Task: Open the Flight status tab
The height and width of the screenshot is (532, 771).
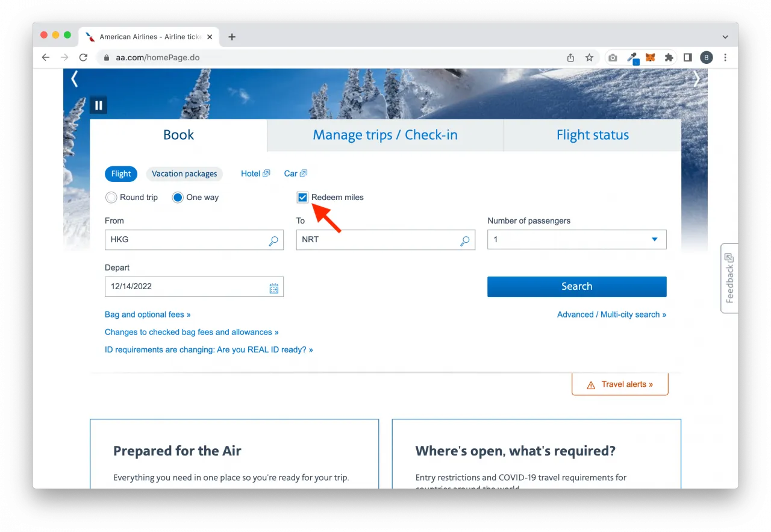Action: 593,135
